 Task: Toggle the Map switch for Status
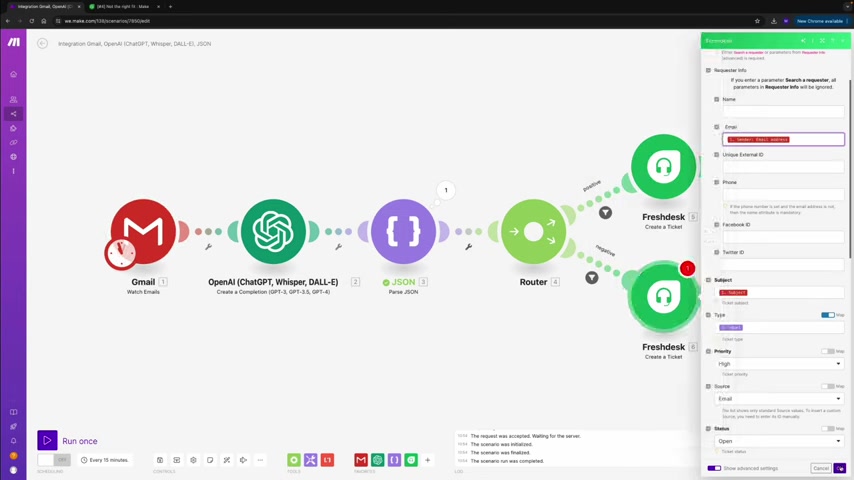827,429
